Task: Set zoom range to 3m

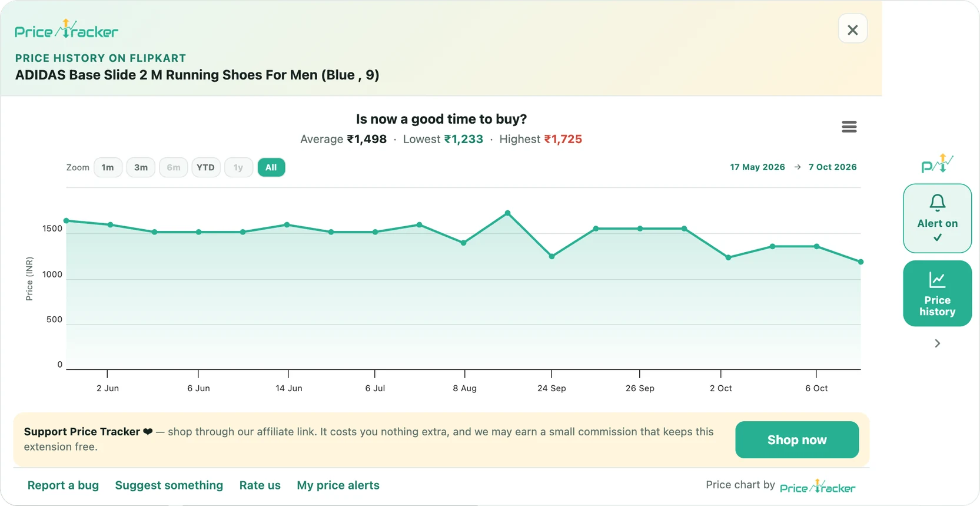Action: click(141, 167)
